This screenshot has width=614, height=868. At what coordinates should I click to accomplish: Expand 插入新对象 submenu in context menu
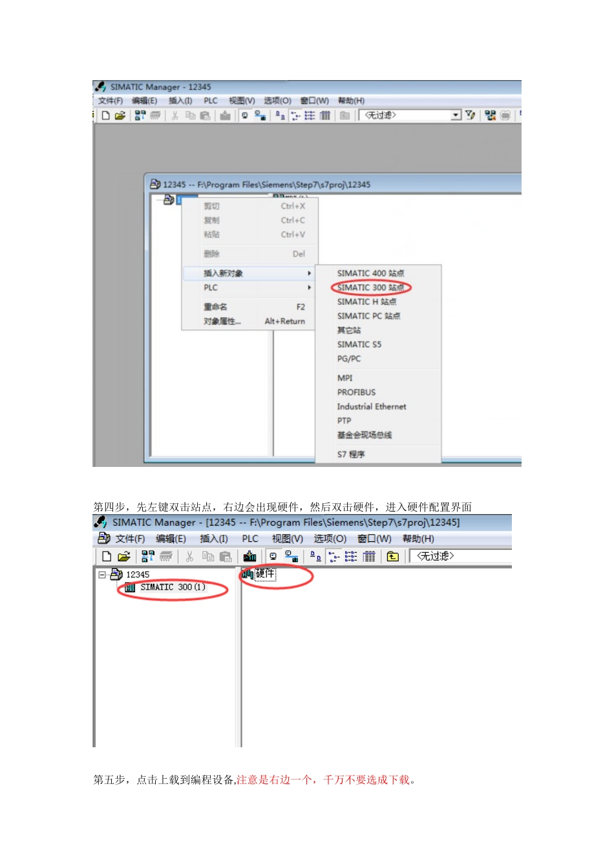(x=249, y=273)
